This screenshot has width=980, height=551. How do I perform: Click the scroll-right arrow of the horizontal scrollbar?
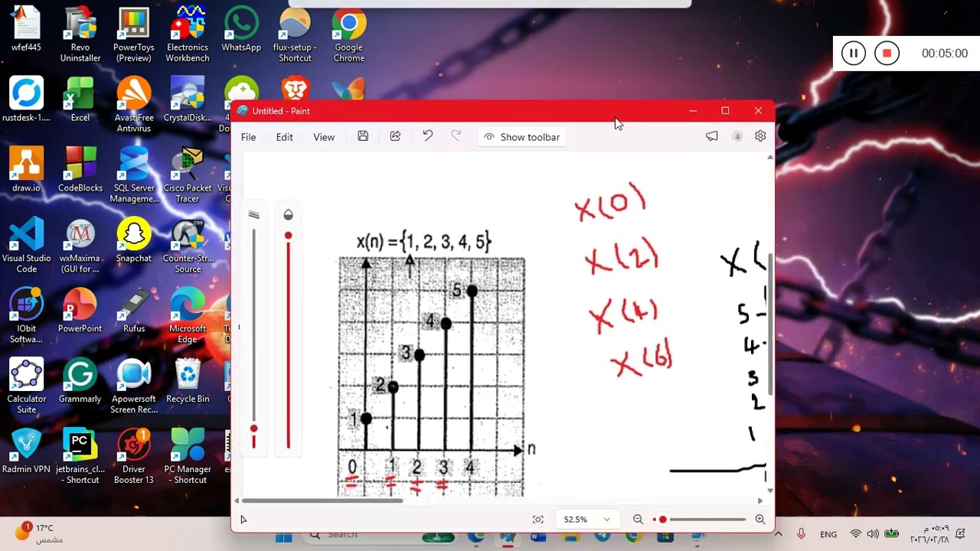759,500
